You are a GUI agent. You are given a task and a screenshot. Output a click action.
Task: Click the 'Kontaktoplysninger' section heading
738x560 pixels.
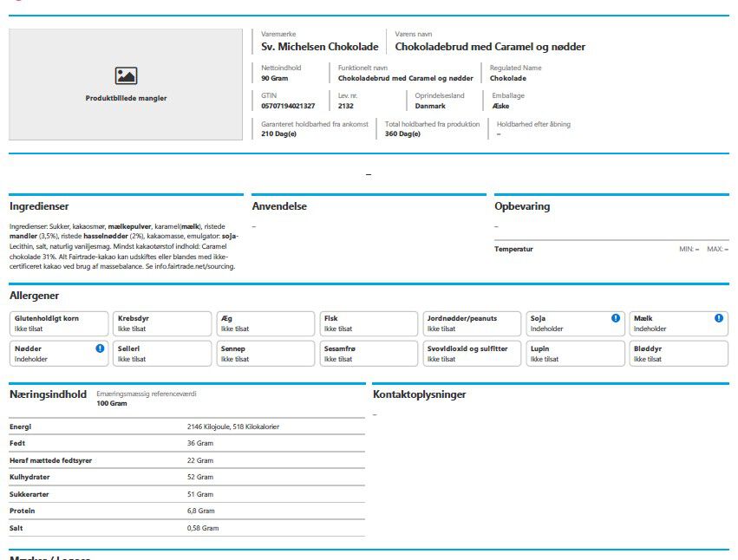(420, 394)
